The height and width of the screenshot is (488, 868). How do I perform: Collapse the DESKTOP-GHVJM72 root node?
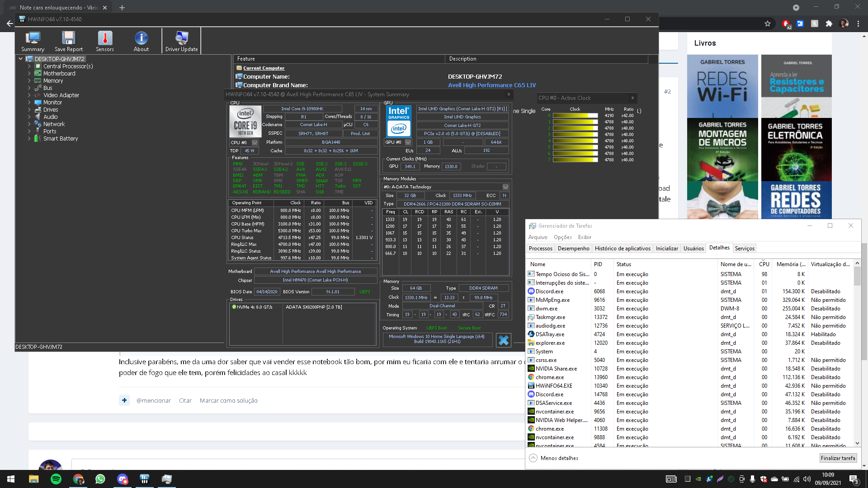[20, 59]
